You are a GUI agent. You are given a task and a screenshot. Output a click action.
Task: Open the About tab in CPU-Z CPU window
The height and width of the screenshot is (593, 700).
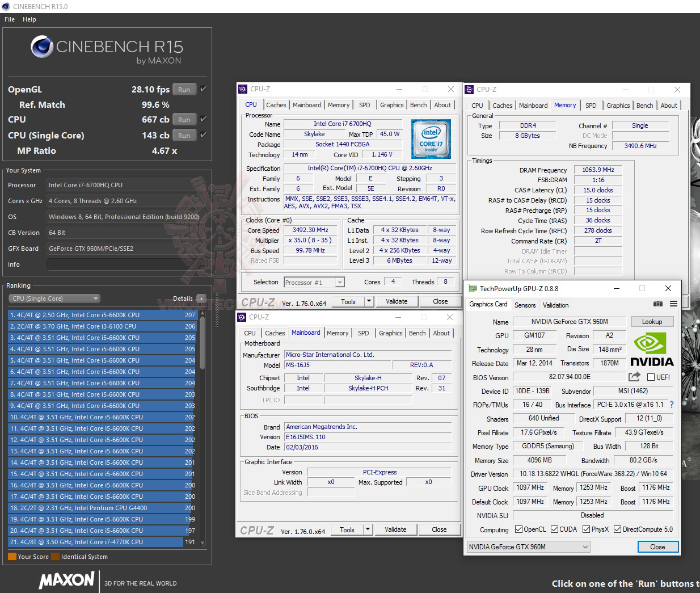(442, 105)
